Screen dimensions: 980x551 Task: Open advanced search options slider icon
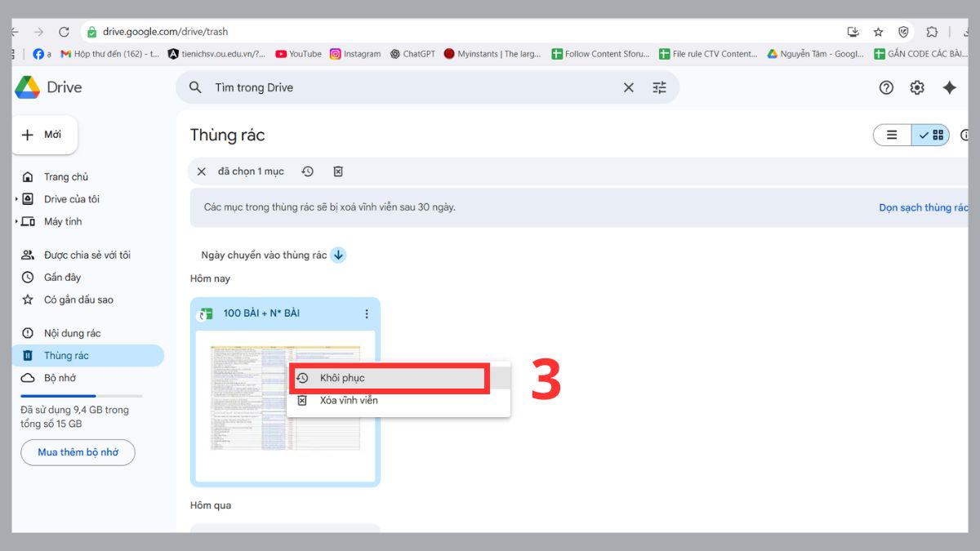(660, 87)
